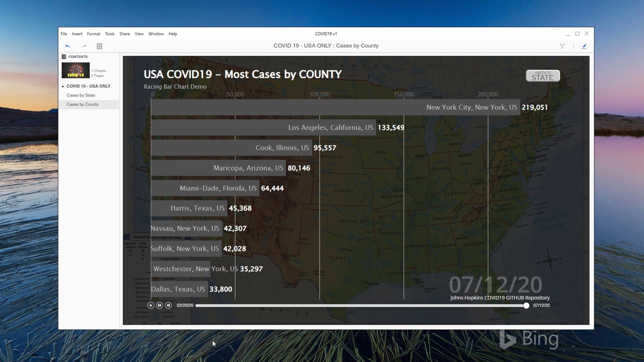This screenshot has height=362, width=644.
Task: Collapse the COVID 19 - USA ONLY chapter
Action: [63, 86]
